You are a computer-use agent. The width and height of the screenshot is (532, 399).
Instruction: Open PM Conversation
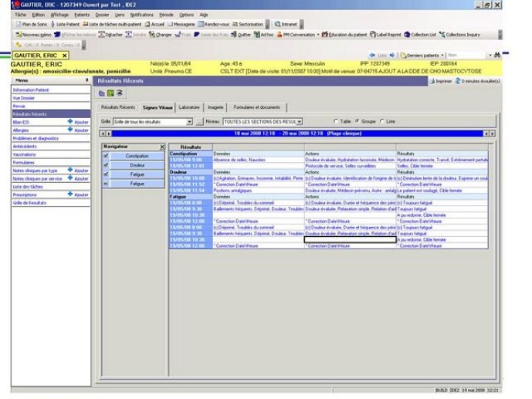(296, 35)
